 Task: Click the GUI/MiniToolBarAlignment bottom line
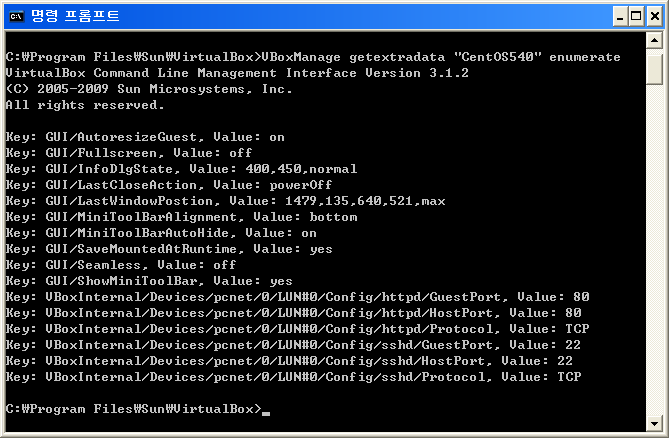point(181,217)
